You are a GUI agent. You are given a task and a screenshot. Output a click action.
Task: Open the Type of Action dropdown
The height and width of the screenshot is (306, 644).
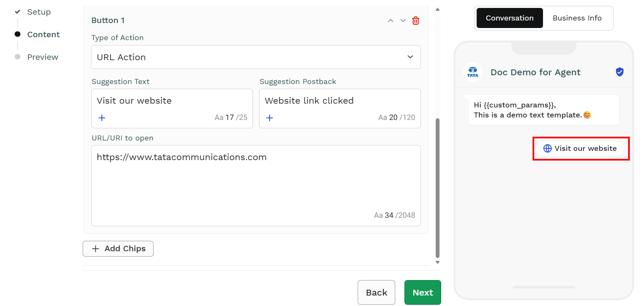(256, 57)
